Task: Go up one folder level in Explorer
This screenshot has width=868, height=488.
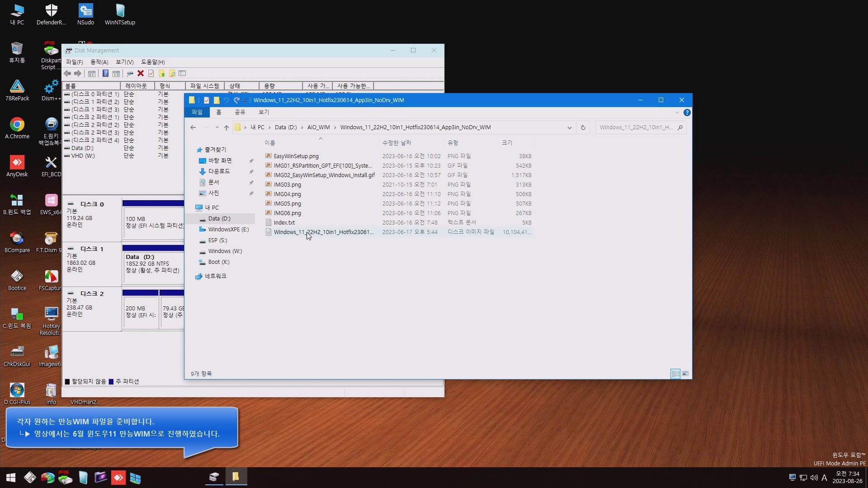Action: point(226,127)
